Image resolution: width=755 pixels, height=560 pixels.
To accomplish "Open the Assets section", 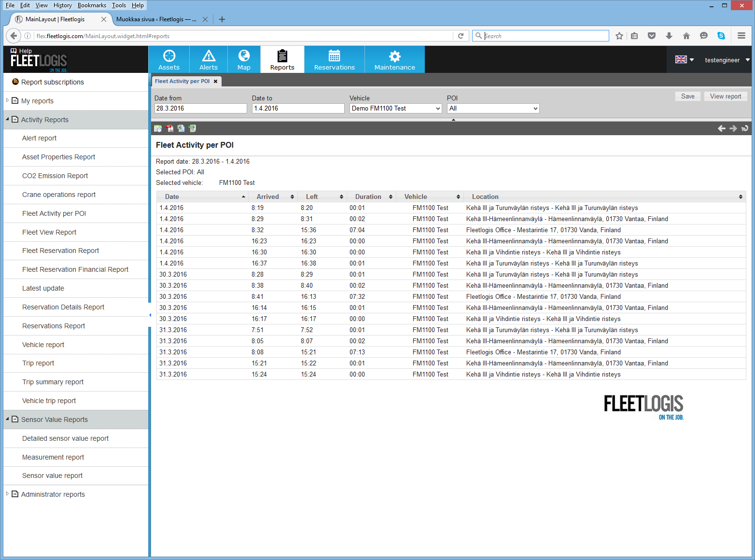I will click(169, 60).
